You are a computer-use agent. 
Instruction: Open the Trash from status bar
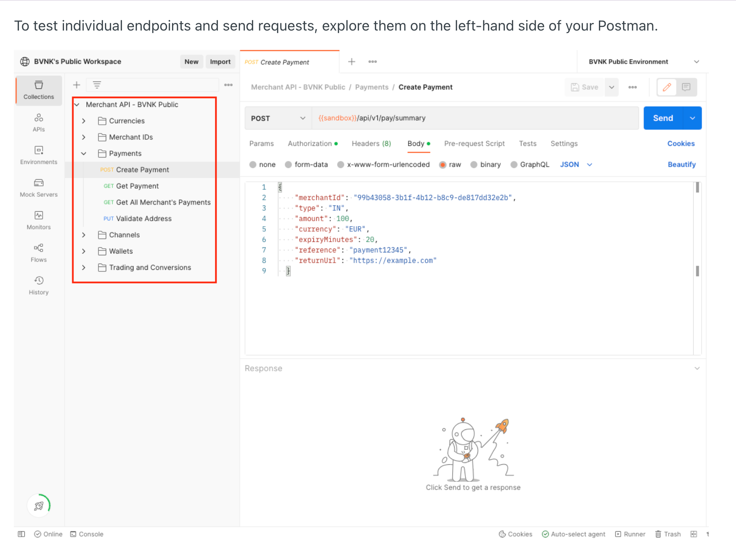[x=668, y=534]
